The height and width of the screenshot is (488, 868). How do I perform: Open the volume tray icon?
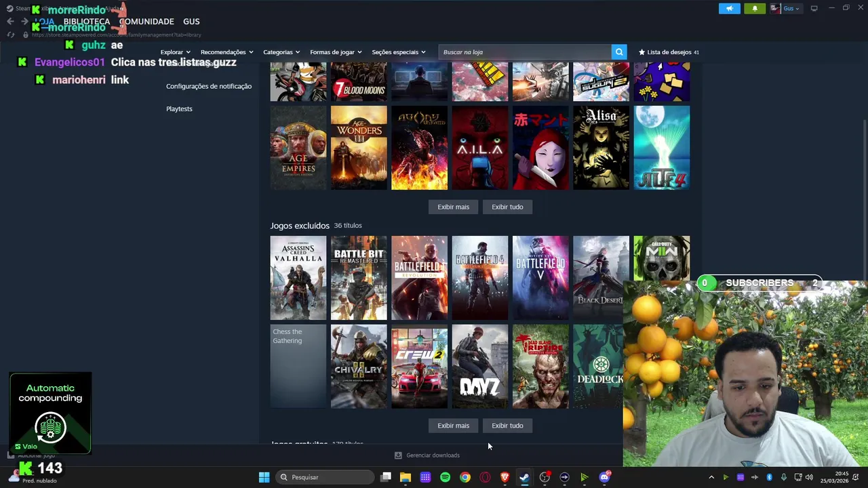(x=809, y=477)
